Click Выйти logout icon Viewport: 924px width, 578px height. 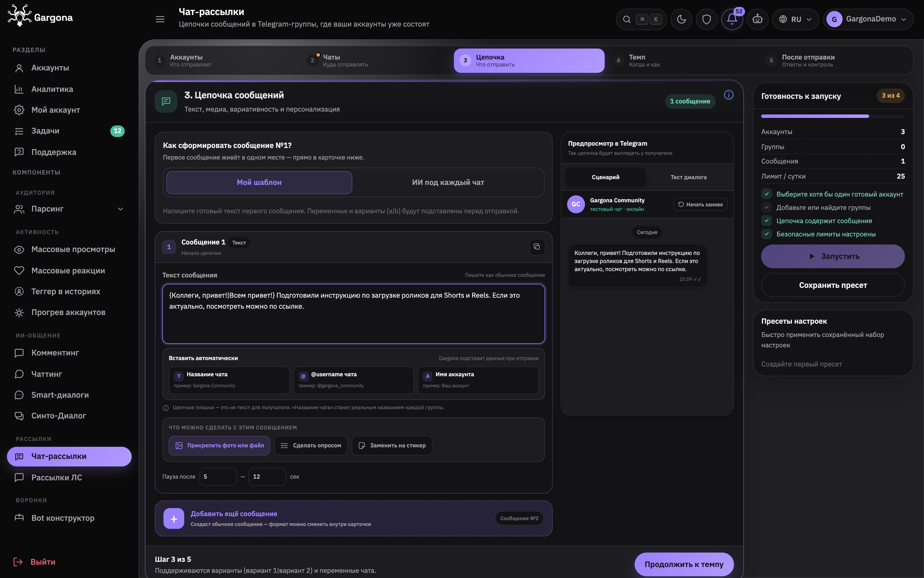click(18, 562)
